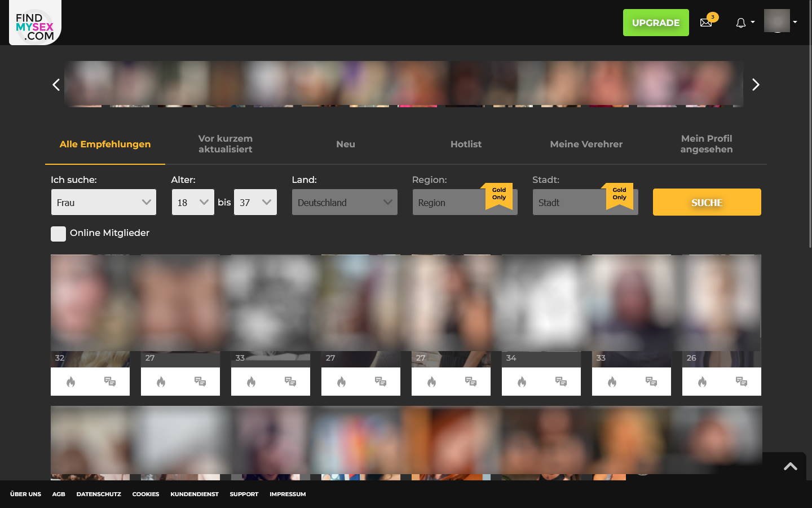This screenshot has height=508, width=812.
Task: Click flame icon on third profile aged 33
Action: coord(251,382)
